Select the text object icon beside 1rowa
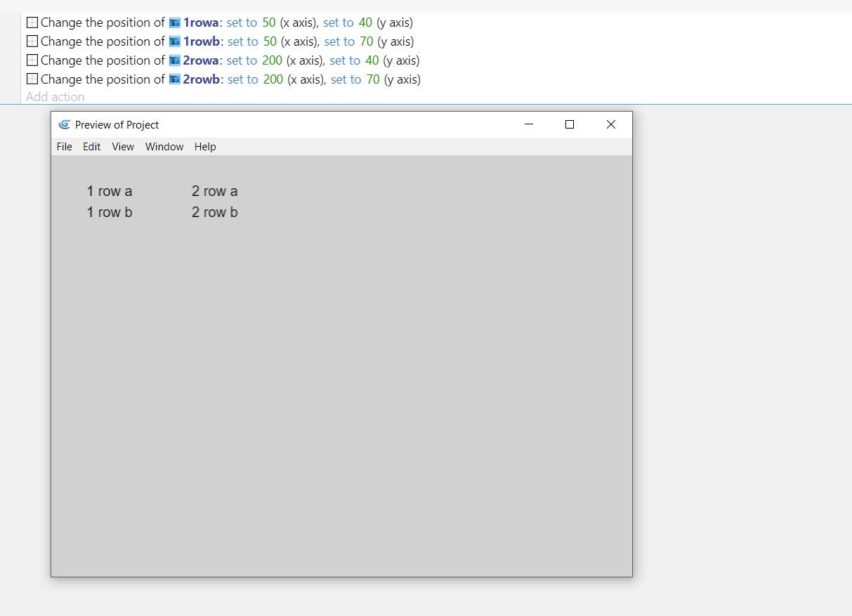This screenshot has width=852, height=616. coord(175,22)
